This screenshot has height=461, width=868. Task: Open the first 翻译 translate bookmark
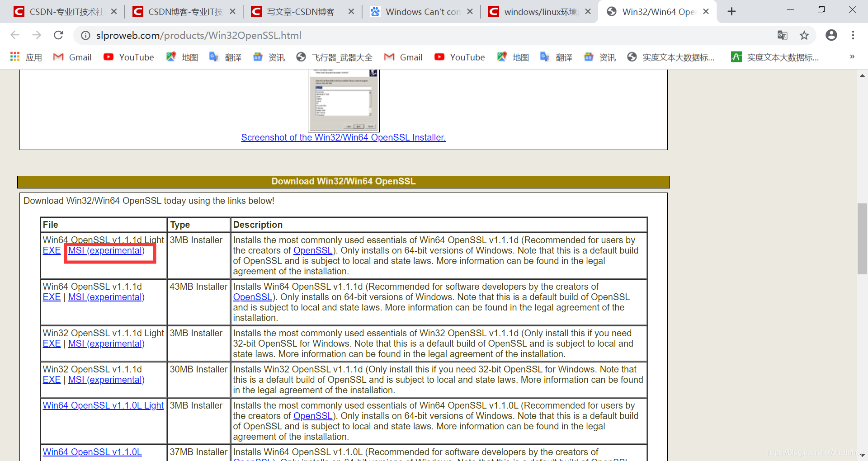coord(225,57)
